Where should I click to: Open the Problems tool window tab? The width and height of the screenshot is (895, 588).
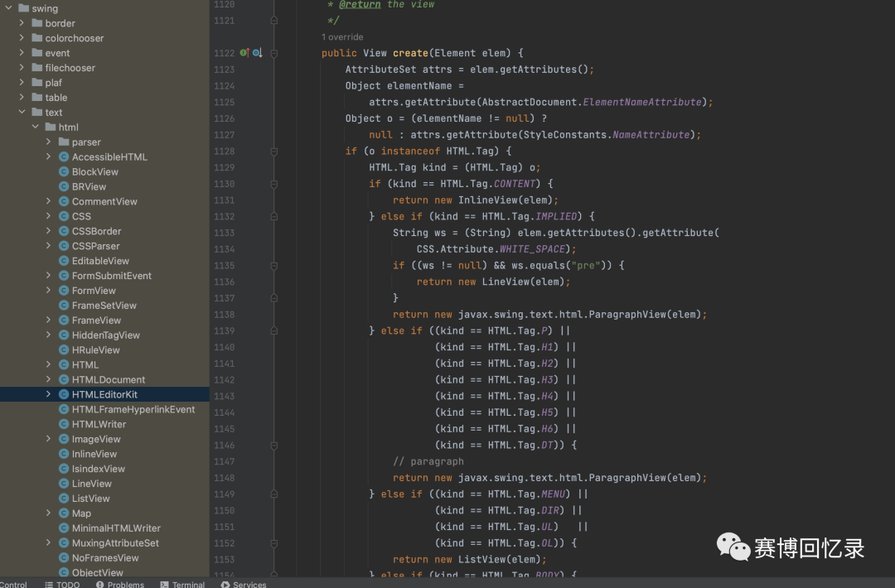coord(120,584)
